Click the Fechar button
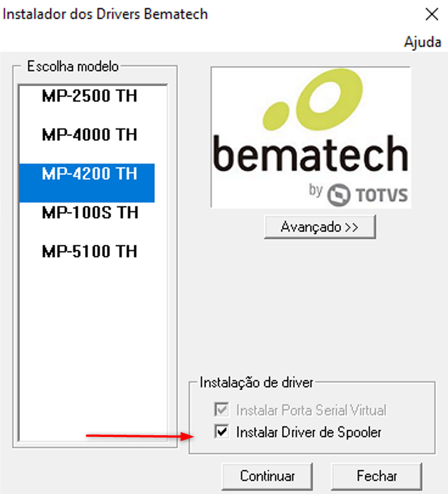This screenshot has width=448, height=494. pyautogui.click(x=377, y=476)
